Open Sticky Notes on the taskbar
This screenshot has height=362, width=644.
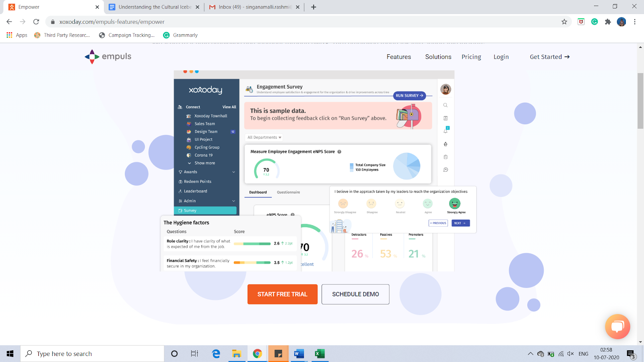point(278,354)
